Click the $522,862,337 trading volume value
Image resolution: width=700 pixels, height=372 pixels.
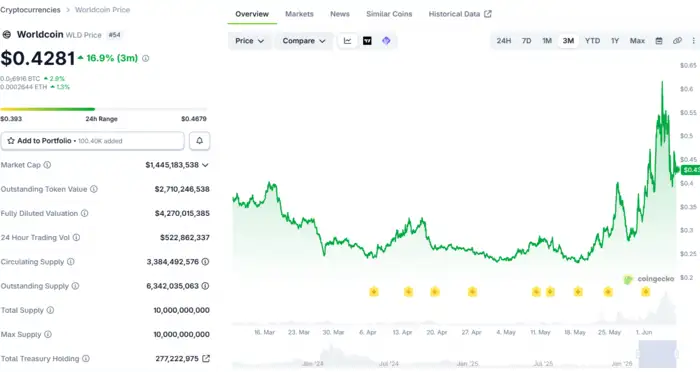pos(185,238)
